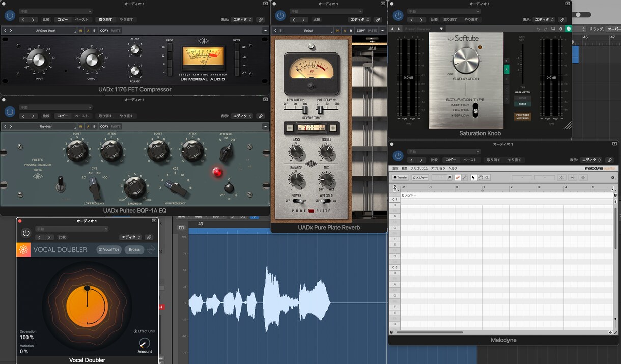This screenshot has width=621, height=364.
Task: Click plus button on Pure Plate reverb time
Action: tap(333, 128)
